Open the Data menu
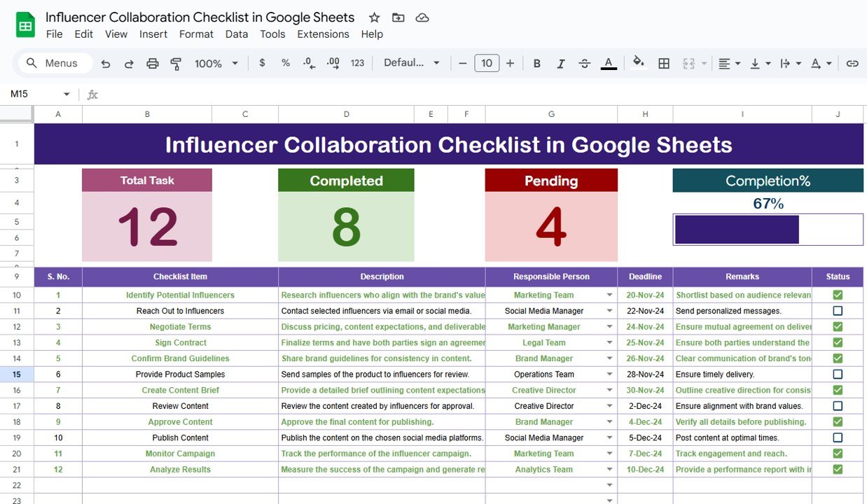867x504 pixels. [x=237, y=34]
